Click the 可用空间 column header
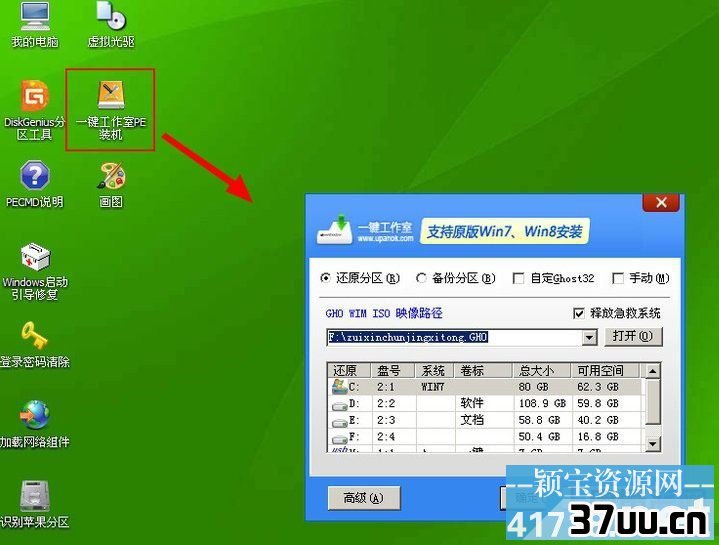Viewport: 719px width, 545px height. pyautogui.click(x=606, y=370)
